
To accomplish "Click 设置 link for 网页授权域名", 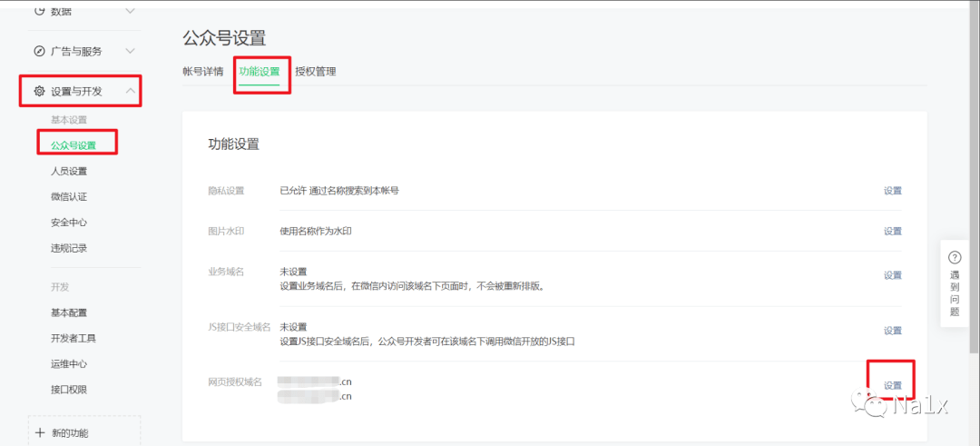I will coord(893,385).
